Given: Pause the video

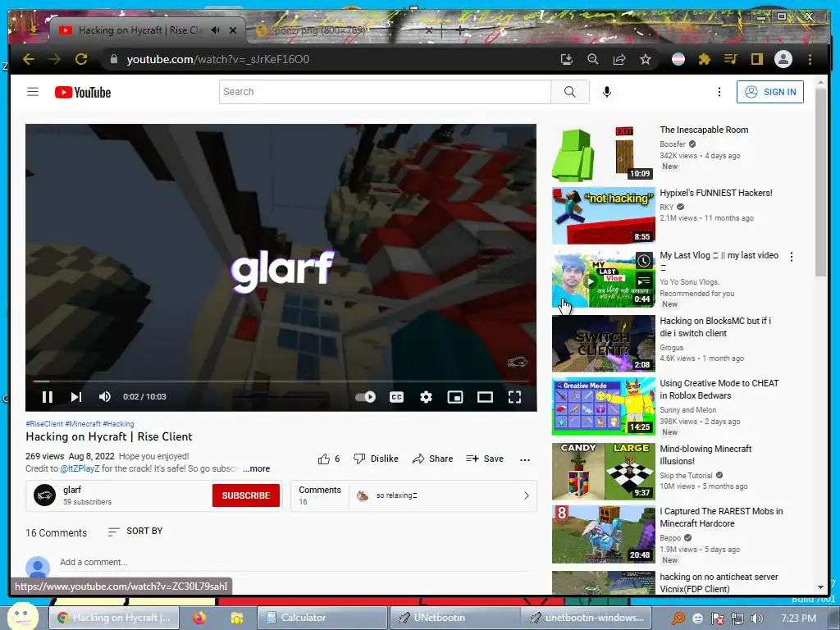Looking at the screenshot, I should (x=47, y=397).
